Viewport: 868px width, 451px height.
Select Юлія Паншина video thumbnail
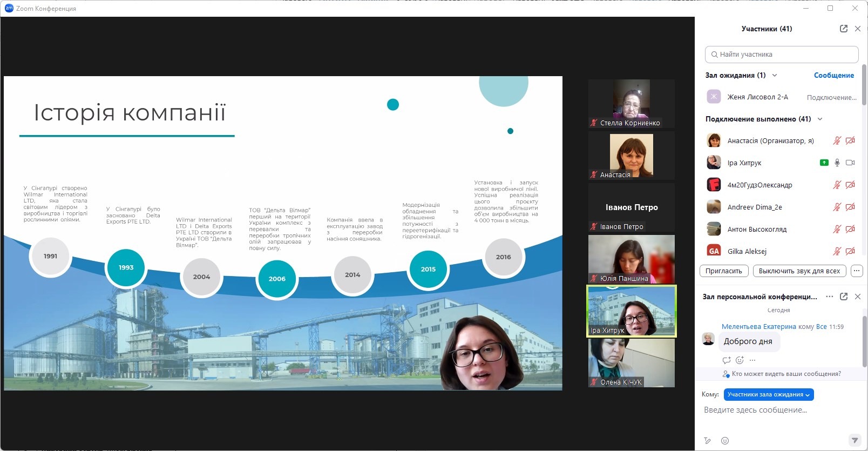coord(632,259)
